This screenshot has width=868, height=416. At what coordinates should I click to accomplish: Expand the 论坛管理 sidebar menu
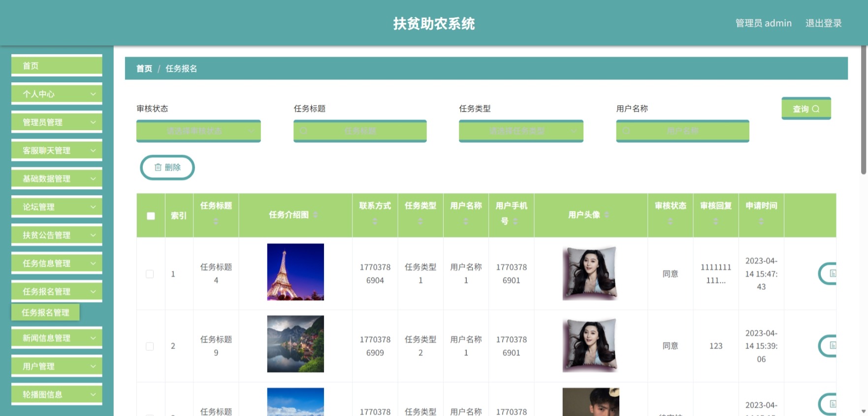click(57, 207)
